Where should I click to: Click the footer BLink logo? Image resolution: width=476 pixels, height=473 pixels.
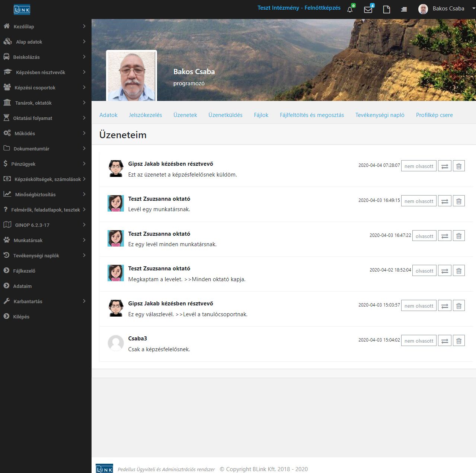(104, 469)
